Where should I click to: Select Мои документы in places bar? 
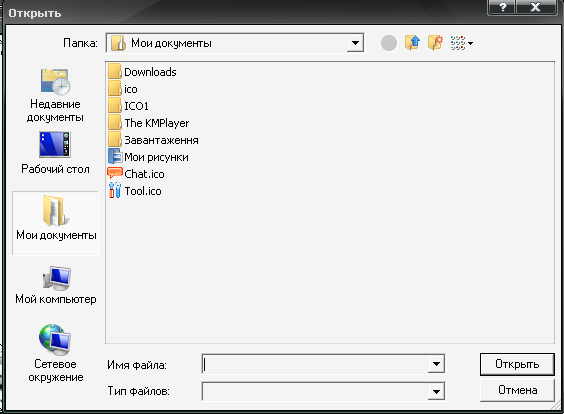56,223
